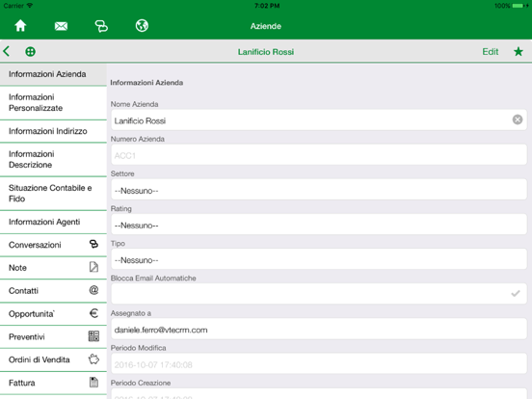Click the Numero Azienda field ACC1
The image size is (532, 399).
pyautogui.click(x=319, y=155)
